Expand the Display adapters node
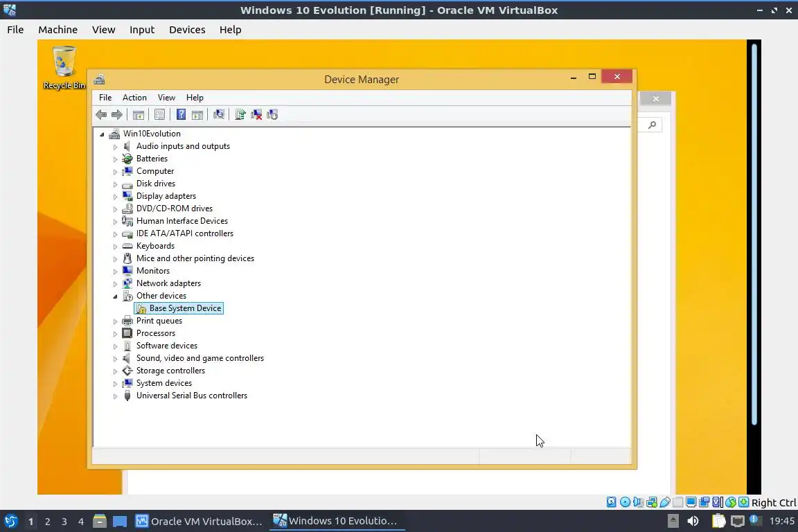Image resolution: width=798 pixels, height=532 pixels. coord(115,197)
